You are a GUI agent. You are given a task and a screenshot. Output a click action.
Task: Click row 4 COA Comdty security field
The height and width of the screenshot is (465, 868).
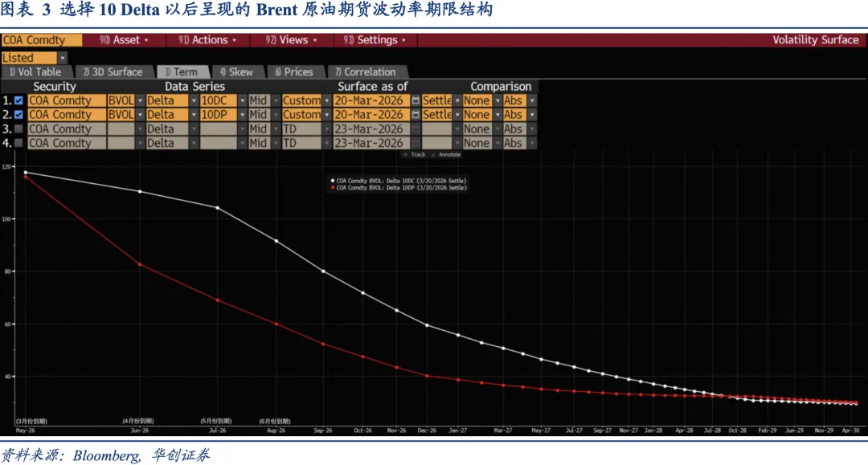[67, 143]
